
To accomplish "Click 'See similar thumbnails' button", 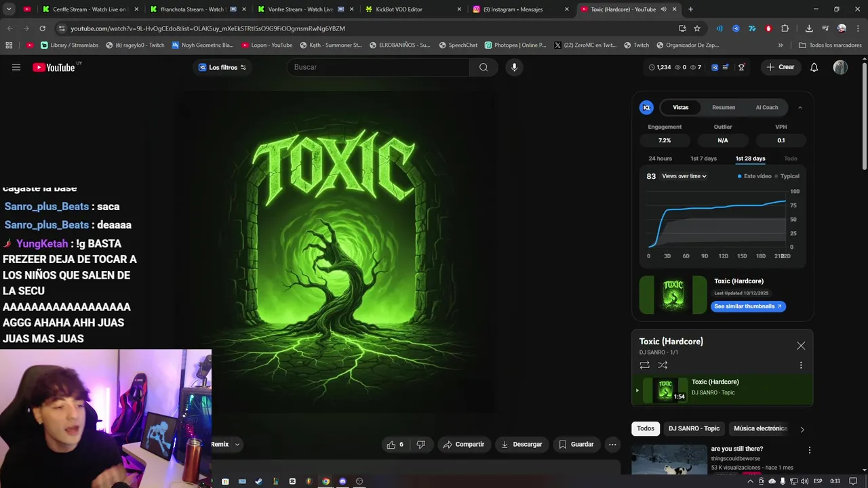I will 748,306.
